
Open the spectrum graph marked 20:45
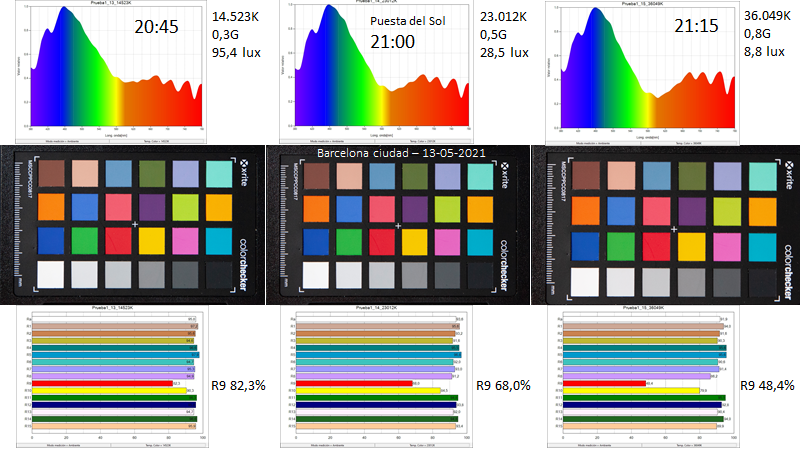click(x=111, y=71)
